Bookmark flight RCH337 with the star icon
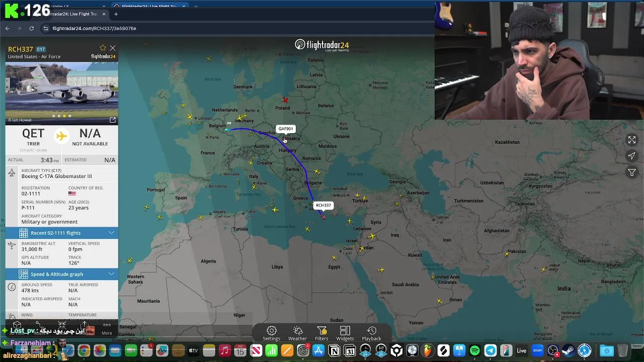The width and height of the screenshot is (644, 362). click(103, 48)
